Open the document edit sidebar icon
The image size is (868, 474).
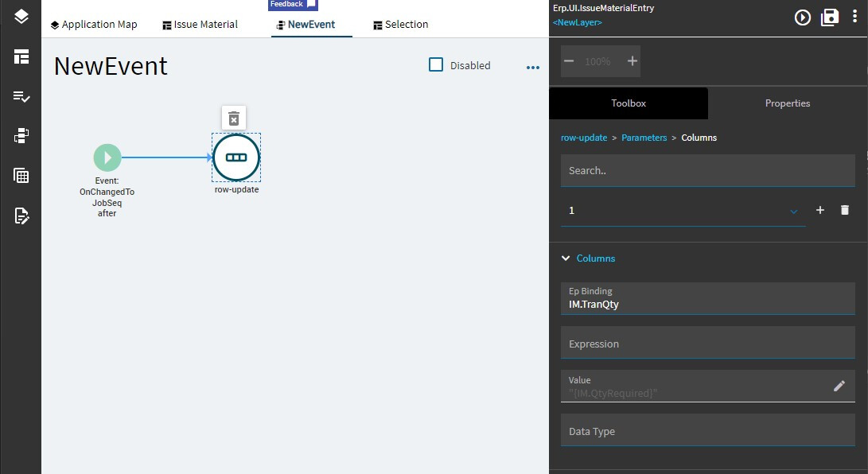[21, 216]
